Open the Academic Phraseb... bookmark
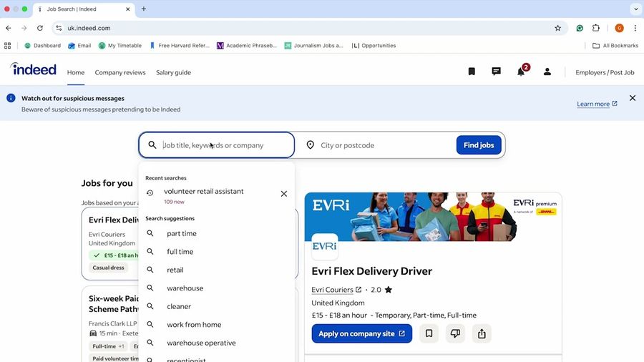This screenshot has width=644, height=362. (x=247, y=46)
